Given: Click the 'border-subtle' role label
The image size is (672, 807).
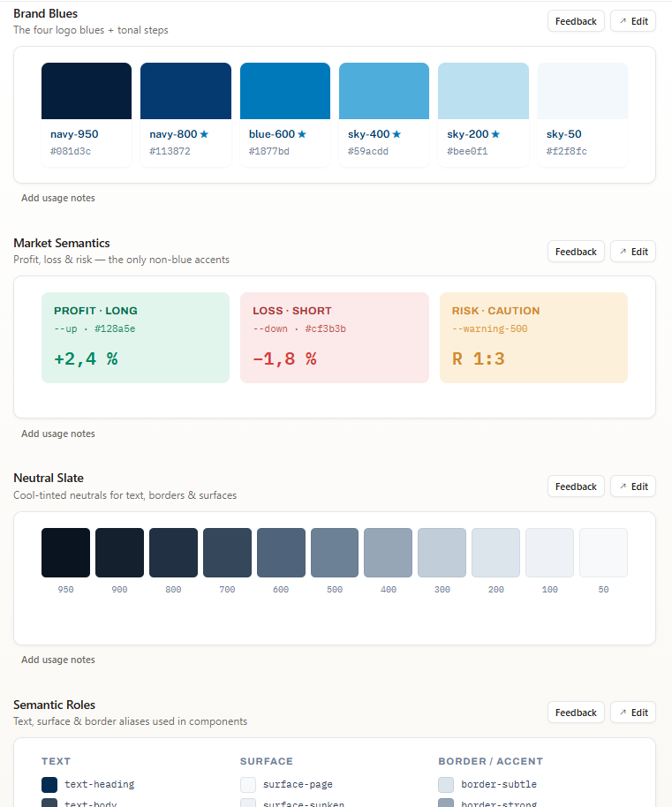Looking at the screenshot, I should point(499,785).
